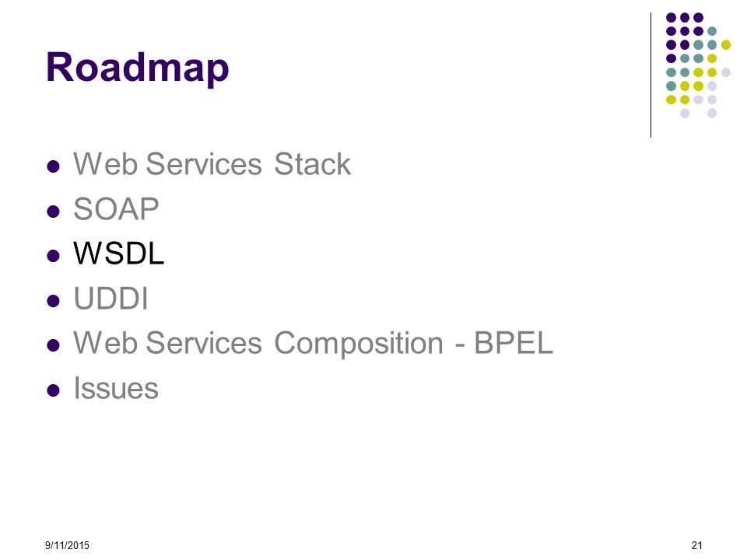Click bullet dot beside Web Services Composition
The image size is (747, 560).
54,345
